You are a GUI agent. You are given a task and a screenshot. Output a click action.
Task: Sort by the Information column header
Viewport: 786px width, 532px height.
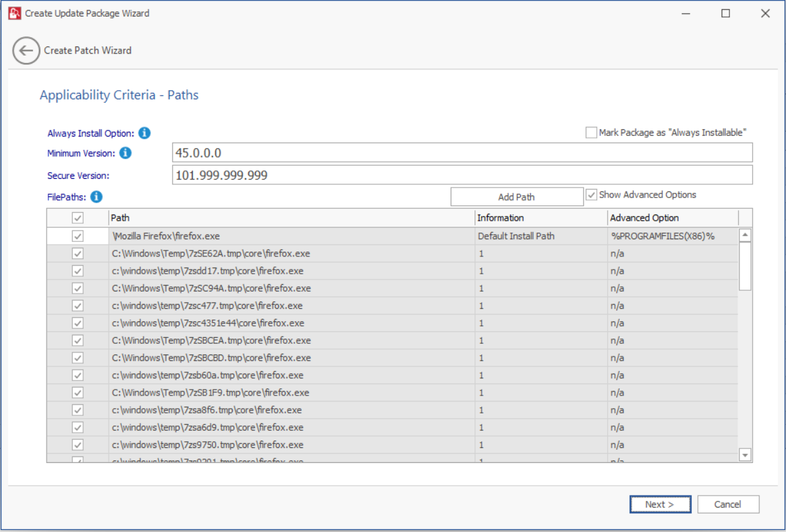click(541, 218)
